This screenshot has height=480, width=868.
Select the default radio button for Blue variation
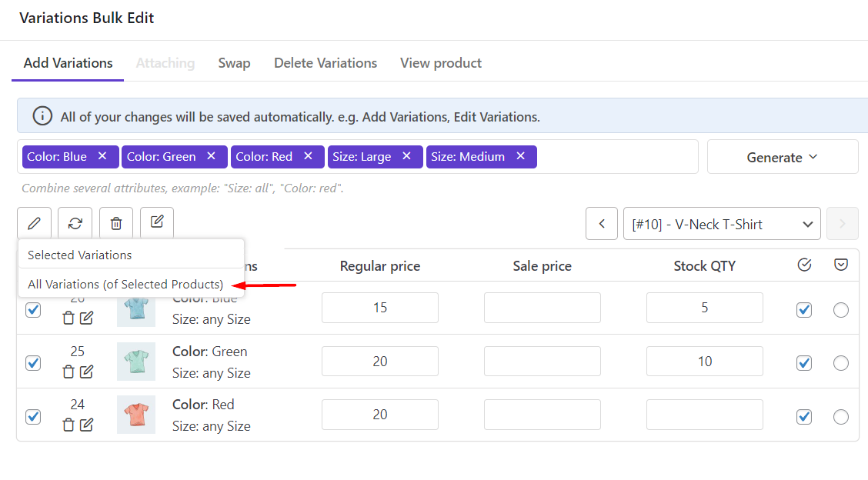(x=841, y=309)
